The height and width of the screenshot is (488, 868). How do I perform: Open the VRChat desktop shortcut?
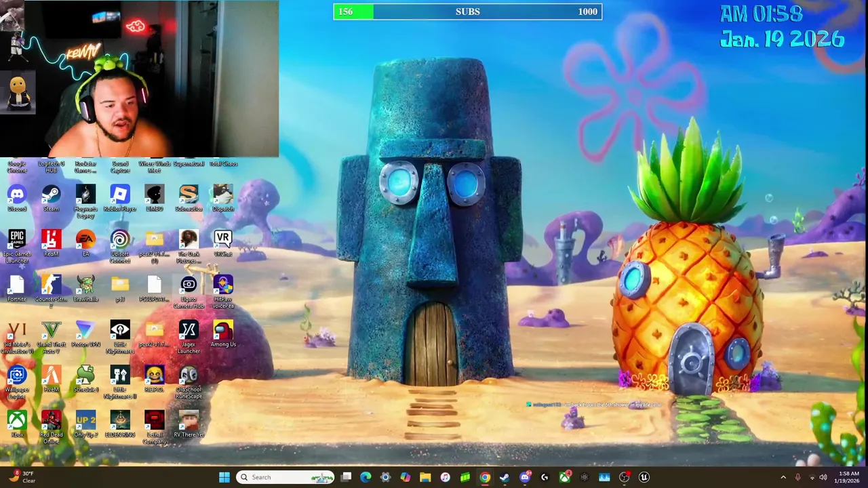pyautogui.click(x=223, y=243)
